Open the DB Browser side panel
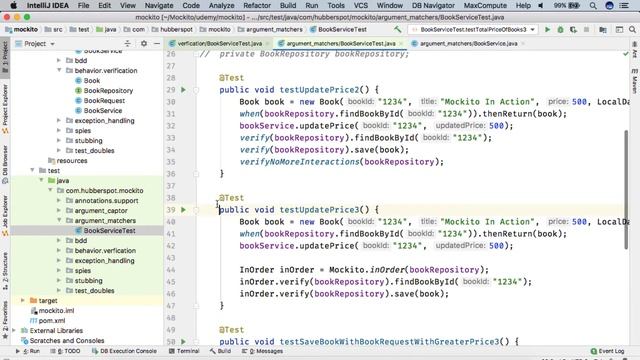The image size is (640, 360). 5,164
